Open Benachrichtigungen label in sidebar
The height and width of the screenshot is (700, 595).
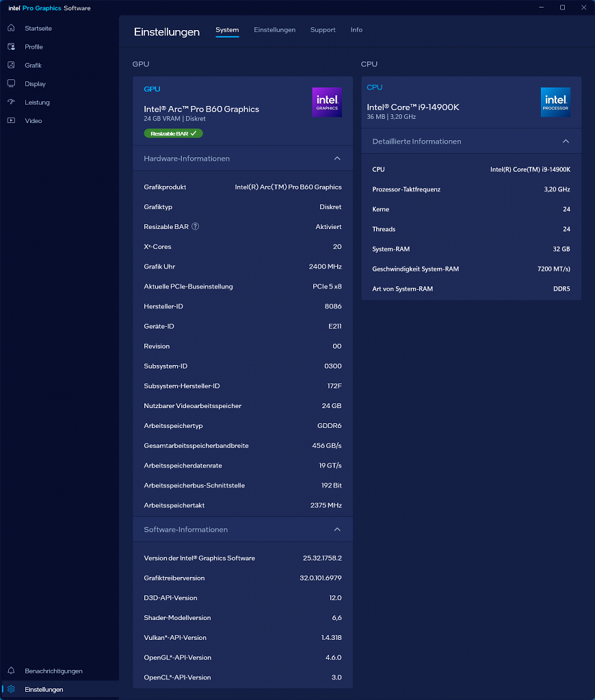(53, 671)
